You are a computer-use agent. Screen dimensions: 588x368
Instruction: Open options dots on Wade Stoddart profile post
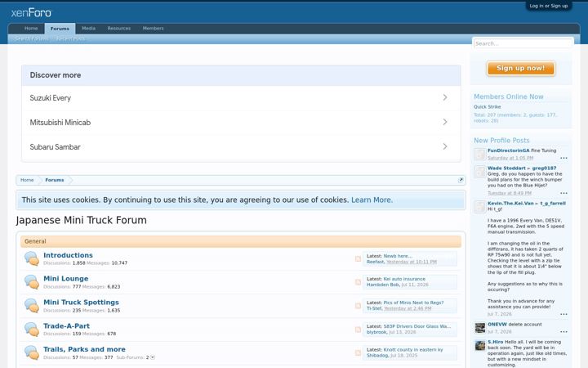click(563, 193)
